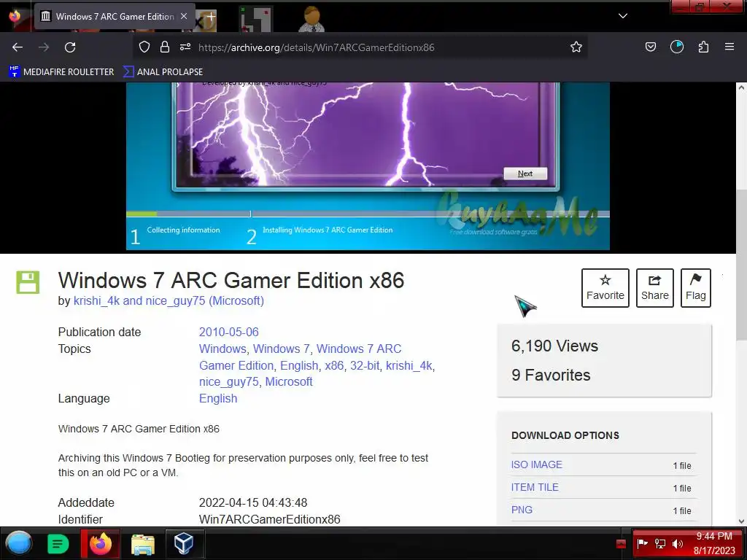Share this item using Share button
The image size is (747, 560).
654,287
